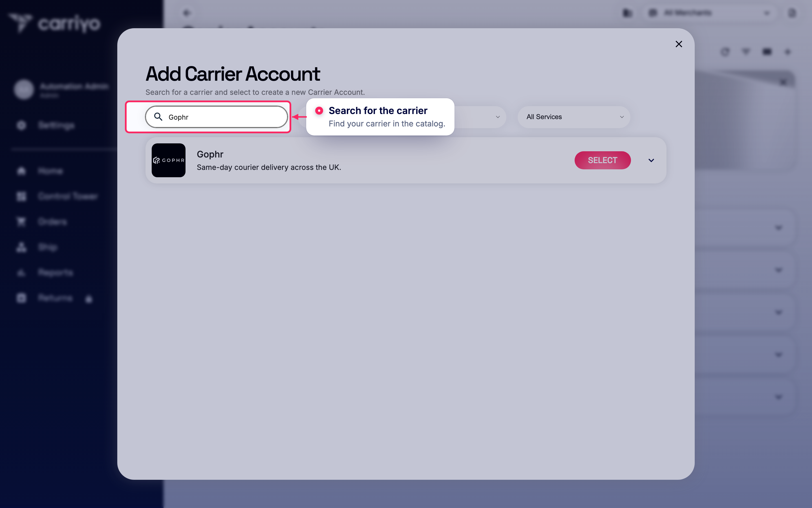
Task: Close the Add Carrier Account dialog
Action: tap(678, 44)
